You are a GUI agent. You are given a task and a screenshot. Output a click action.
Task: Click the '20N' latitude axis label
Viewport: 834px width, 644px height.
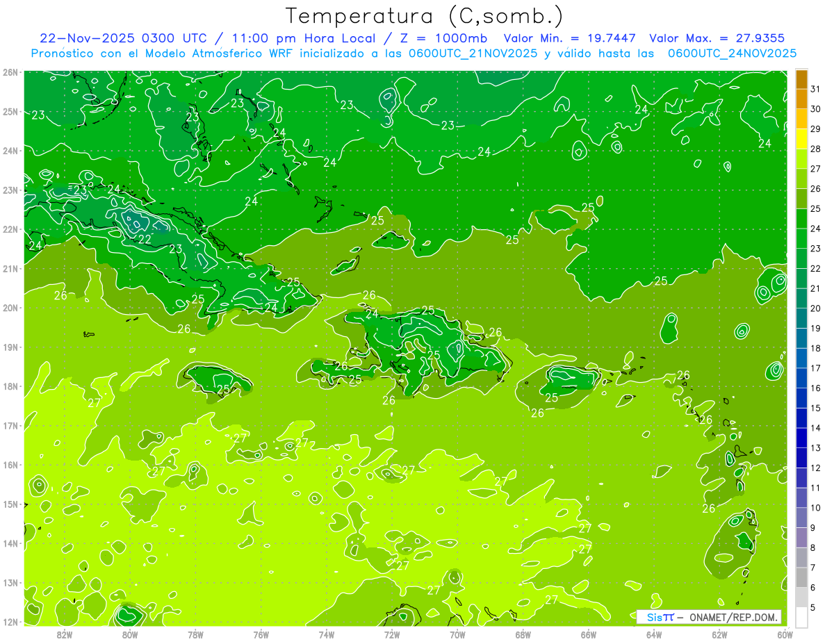pos(10,308)
